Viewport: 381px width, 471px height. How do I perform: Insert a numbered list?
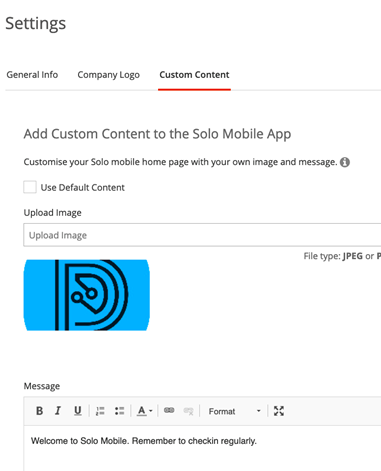pyautogui.click(x=100, y=411)
